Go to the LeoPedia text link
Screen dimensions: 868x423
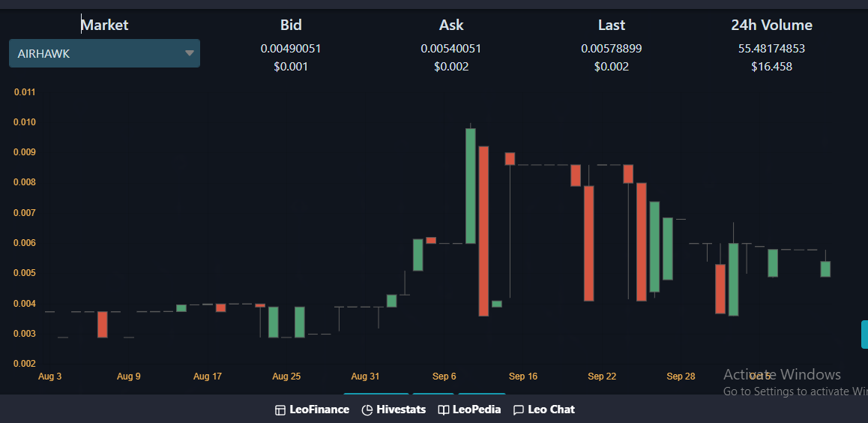coord(477,409)
